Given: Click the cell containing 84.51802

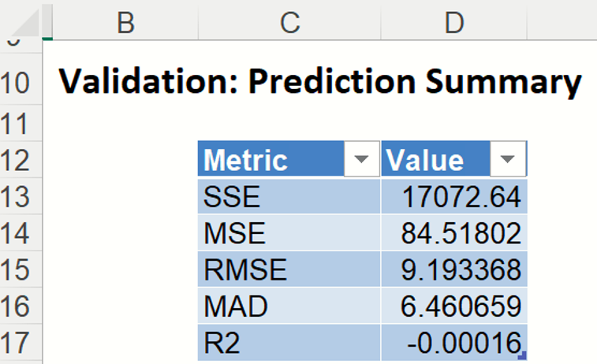Looking at the screenshot, I should pyautogui.click(x=453, y=234).
